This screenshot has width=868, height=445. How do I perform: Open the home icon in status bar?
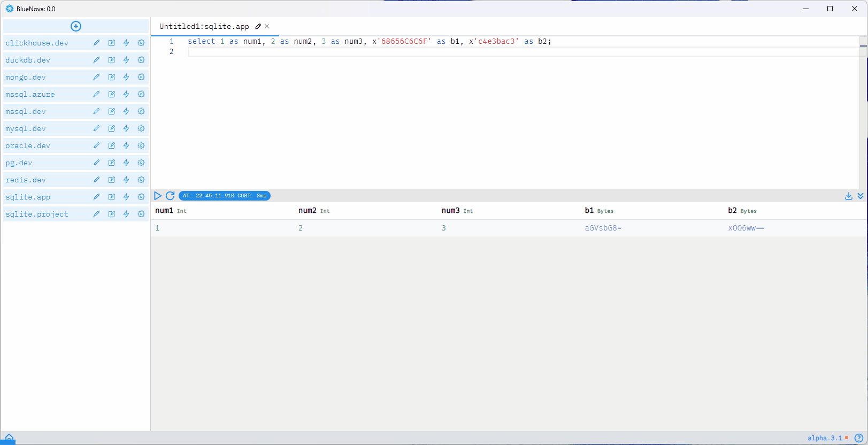pos(9,438)
